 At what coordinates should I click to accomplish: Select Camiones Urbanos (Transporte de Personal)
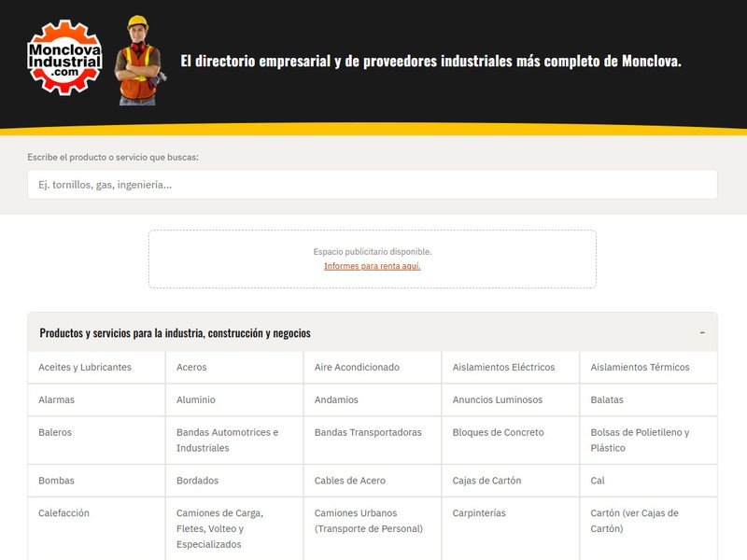(368, 521)
